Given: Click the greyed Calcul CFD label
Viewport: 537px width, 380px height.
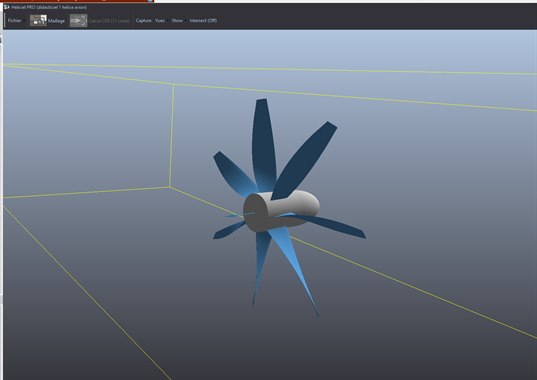Looking at the screenshot, I should pos(109,21).
